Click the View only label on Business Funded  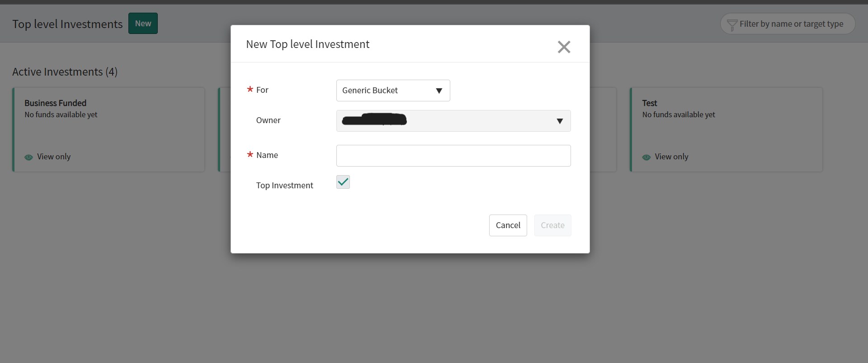pyautogui.click(x=54, y=157)
